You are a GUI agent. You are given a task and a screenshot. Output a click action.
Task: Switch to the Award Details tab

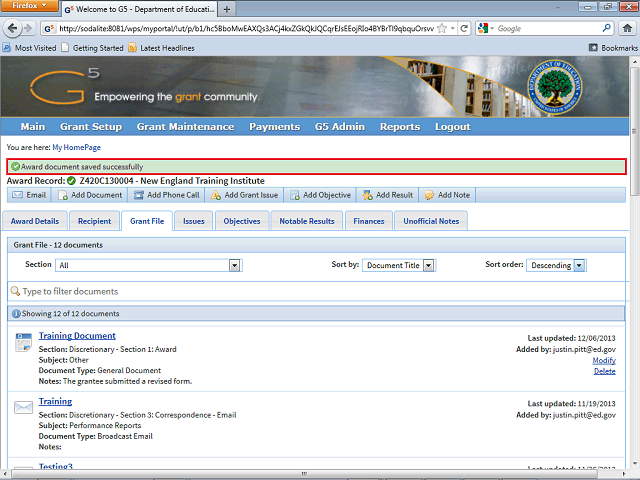click(x=35, y=221)
